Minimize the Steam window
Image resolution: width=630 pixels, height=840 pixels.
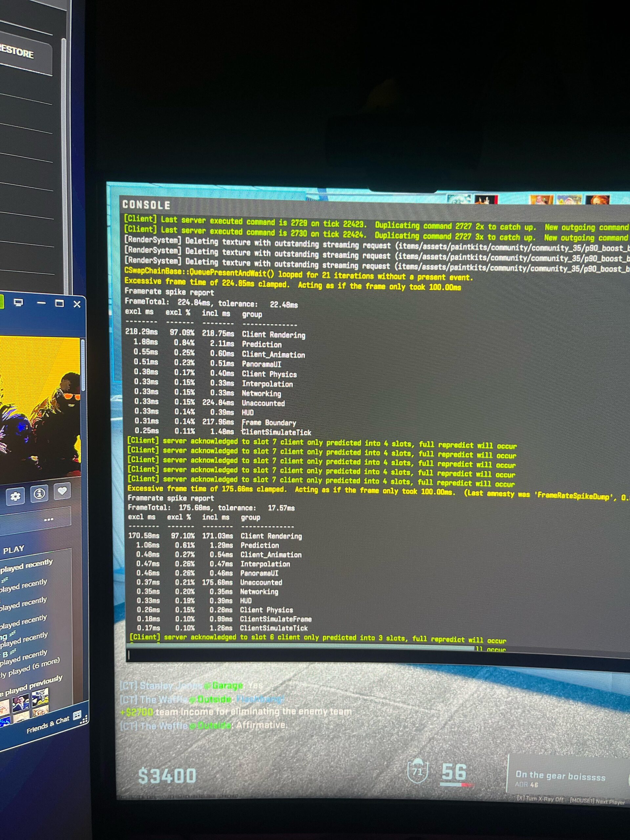[x=42, y=303]
